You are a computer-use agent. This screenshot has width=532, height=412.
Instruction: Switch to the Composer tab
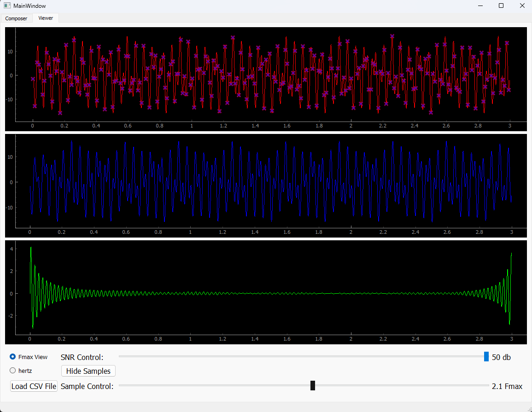click(x=16, y=18)
